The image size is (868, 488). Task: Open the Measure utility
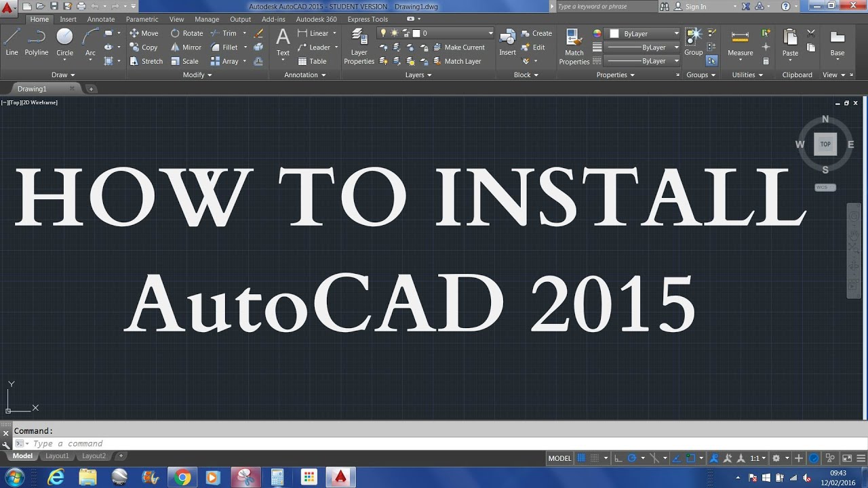[x=740, y=42]
